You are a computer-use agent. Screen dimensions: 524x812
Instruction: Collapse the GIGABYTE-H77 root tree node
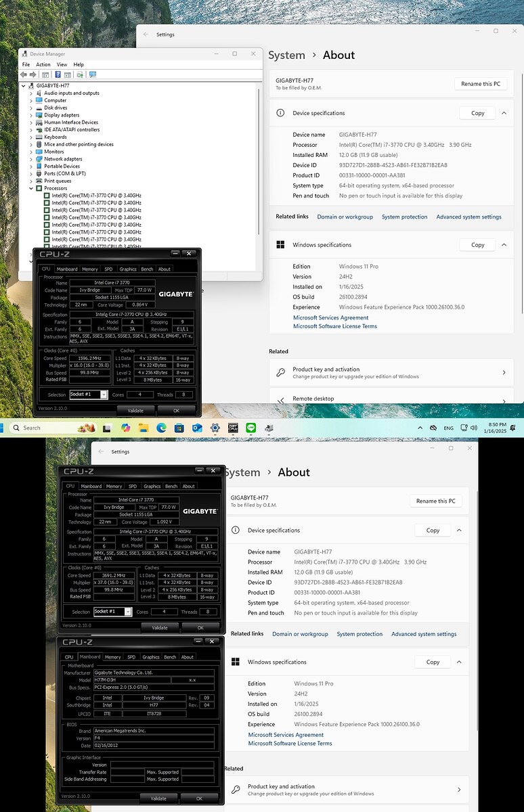[x=24, y=86]
